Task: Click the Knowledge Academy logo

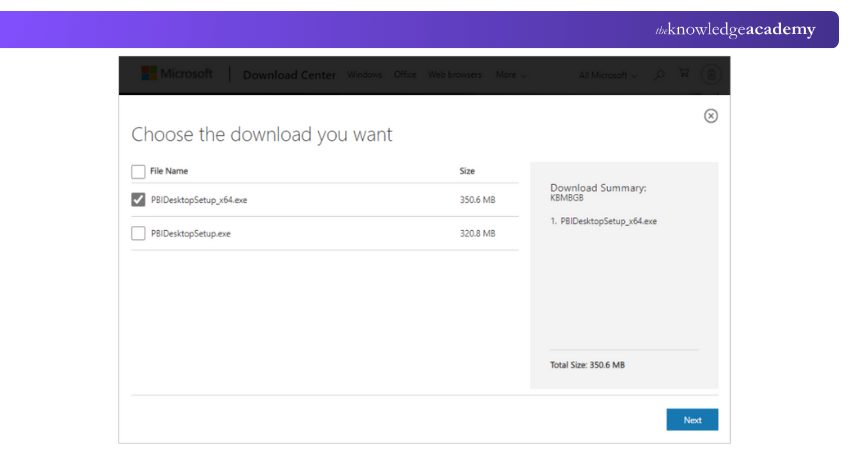Action: pos(735,29)
